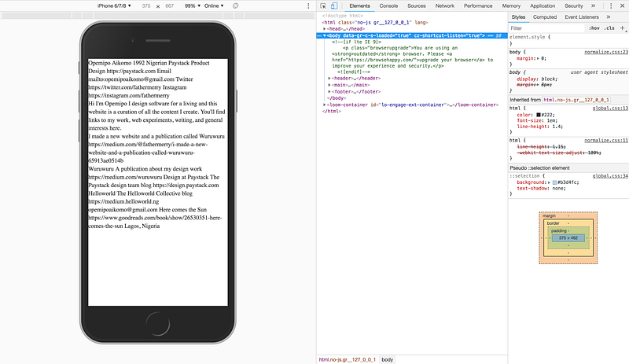Toggle the .cls element classes button
Image resolution: width=629 pixels, height=364 pixels.
click(610, 28)
